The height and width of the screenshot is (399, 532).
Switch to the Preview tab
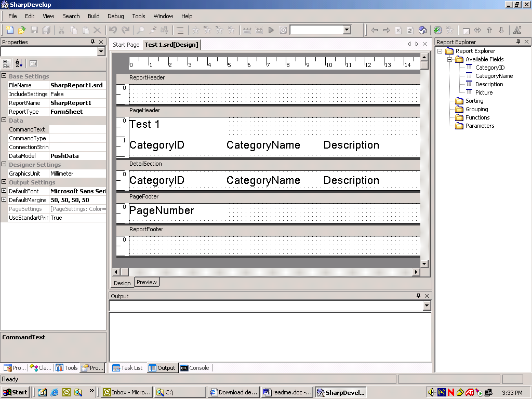pos(147,282)
